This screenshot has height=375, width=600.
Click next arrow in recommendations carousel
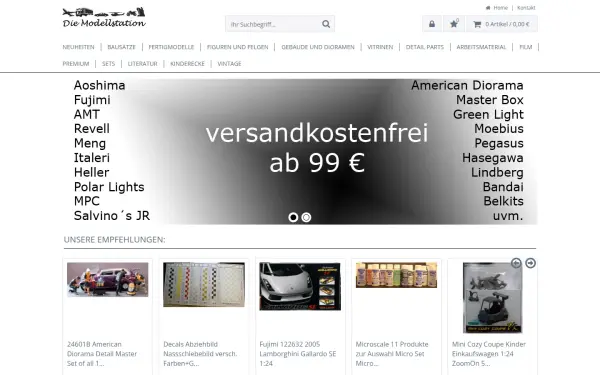530,263
